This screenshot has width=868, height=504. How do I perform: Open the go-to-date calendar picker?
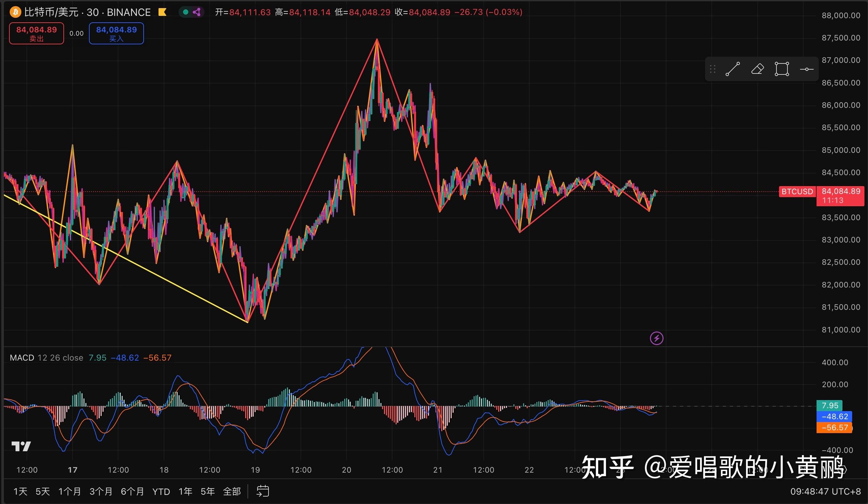coord(263,491)
